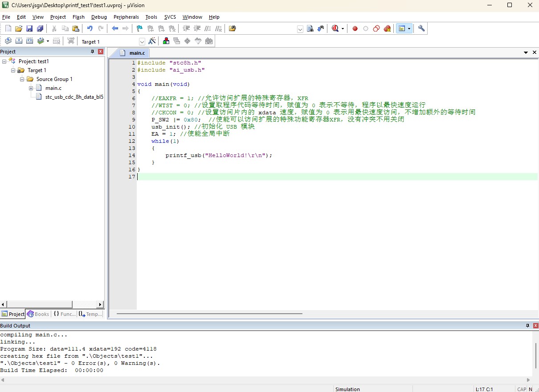This screenshot has width=539, height=392.
Task: Switch to the Templates tab
Action: click(90, 314)
